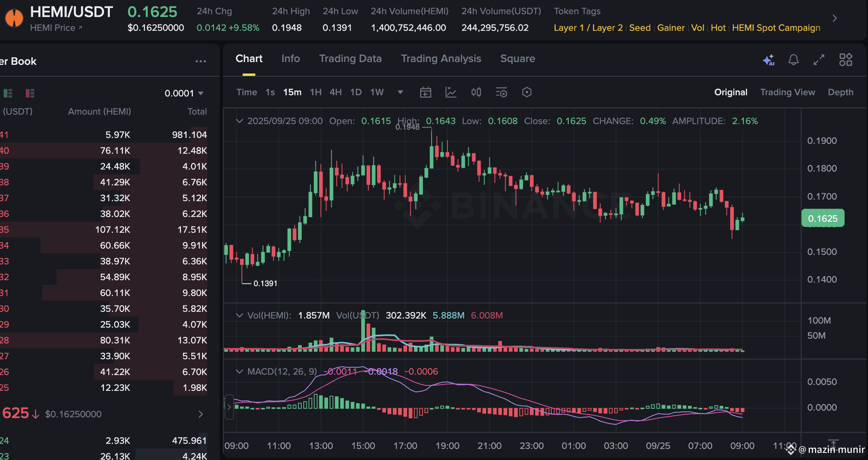Open the chart display settings icon
The image size is (868, 460).
pos(502,92)
